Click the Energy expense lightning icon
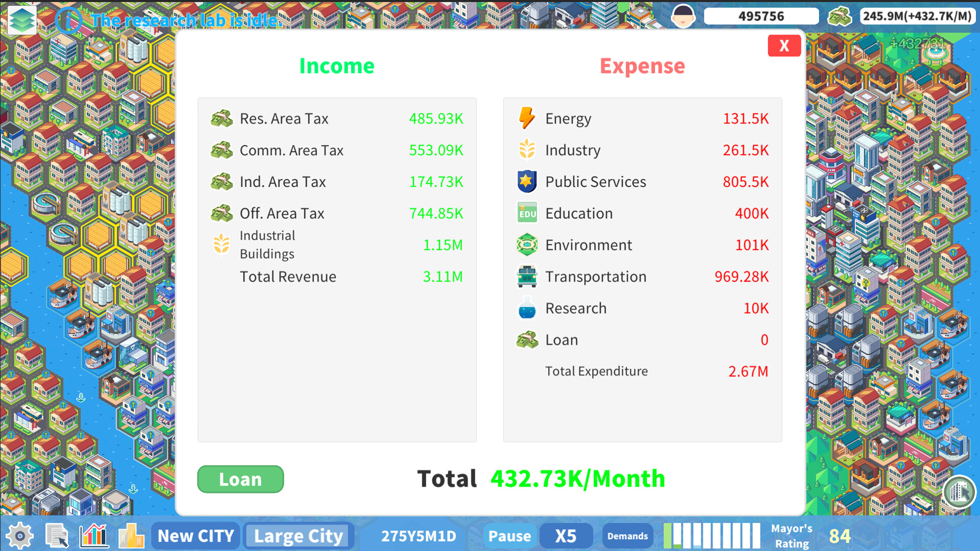 (x=526, y=118)
